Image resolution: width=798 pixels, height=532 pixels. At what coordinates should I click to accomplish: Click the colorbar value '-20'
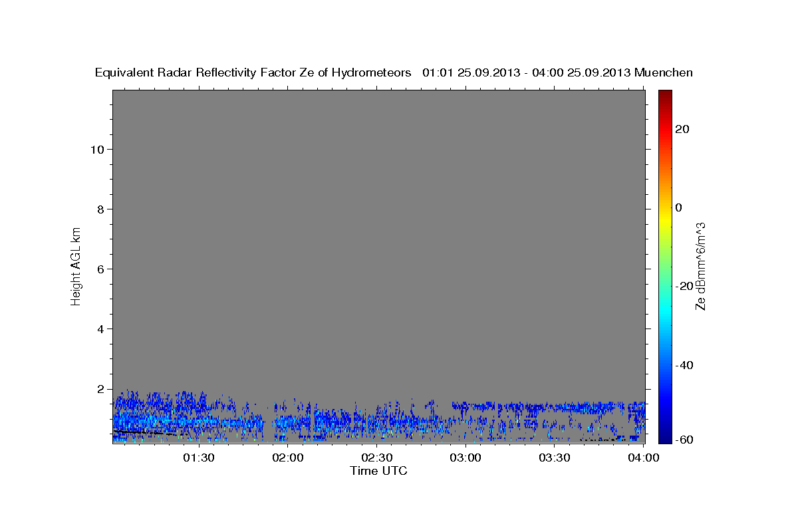coord(684,286)
